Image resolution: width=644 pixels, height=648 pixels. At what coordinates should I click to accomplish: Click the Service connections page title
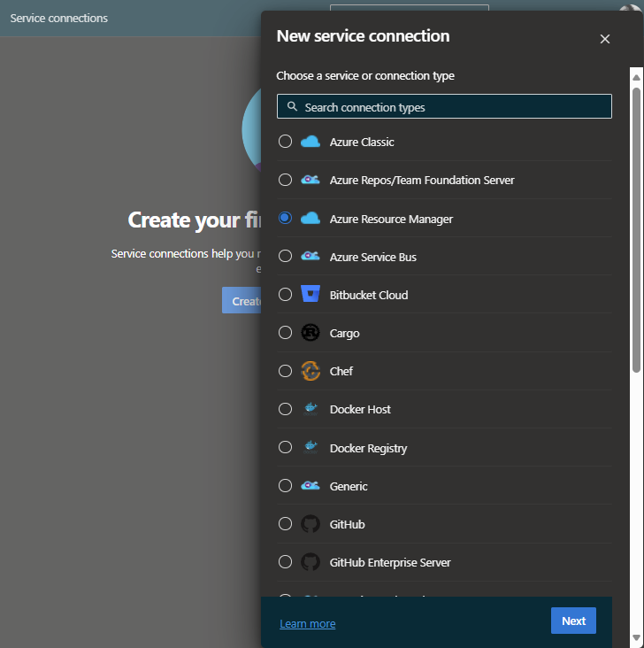click(x=58, y=19)
